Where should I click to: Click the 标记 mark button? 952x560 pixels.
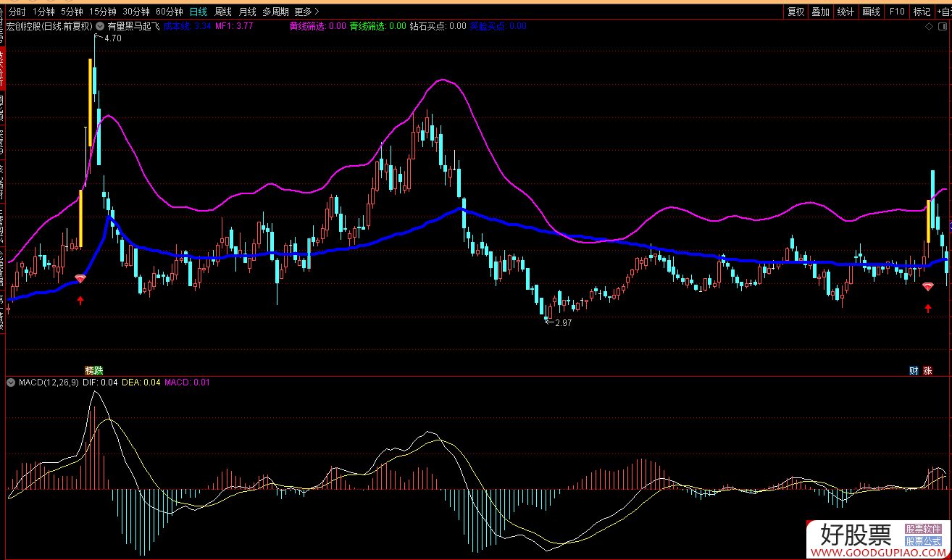click(922, 12)
